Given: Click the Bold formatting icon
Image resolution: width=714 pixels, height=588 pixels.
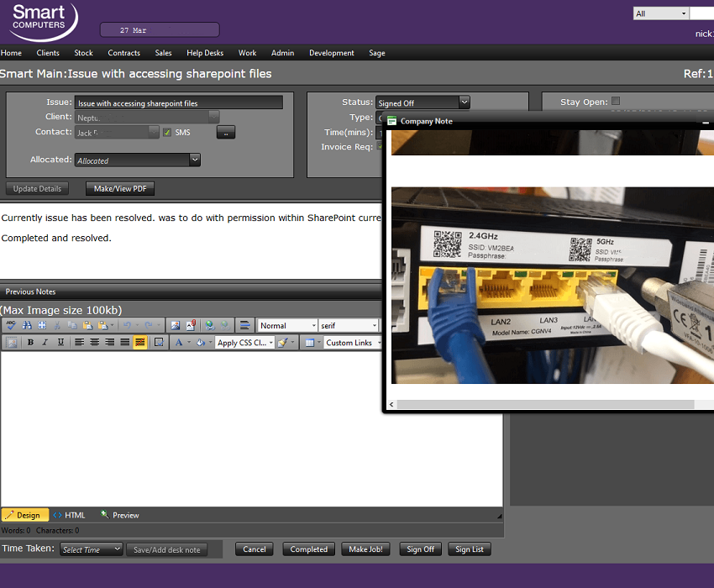Looking at the screenshot, I should click(x=30, y=343).
